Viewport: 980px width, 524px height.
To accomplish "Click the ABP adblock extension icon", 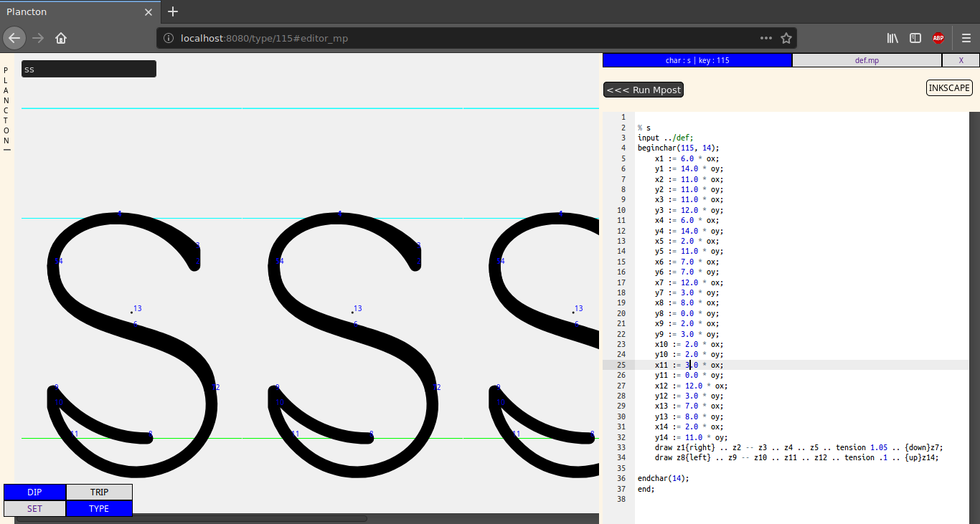I will (x=938, y=38).
